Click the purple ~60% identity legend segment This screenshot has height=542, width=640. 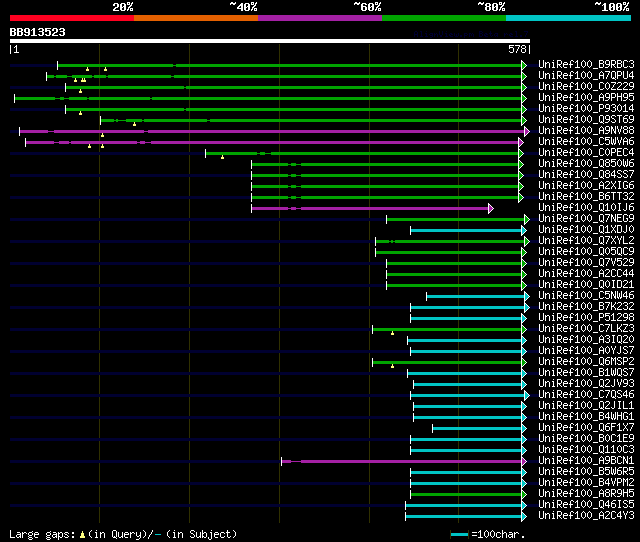coord(320,18)
